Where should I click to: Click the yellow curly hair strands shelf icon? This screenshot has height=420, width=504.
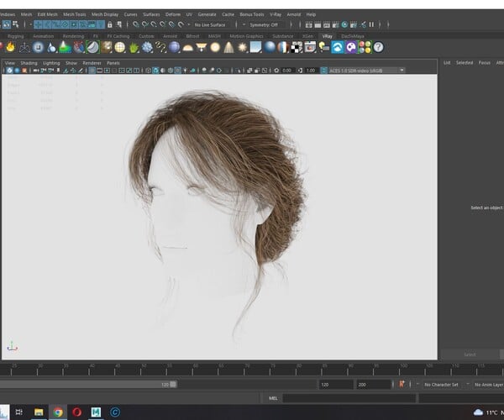(x=160, y=47)
